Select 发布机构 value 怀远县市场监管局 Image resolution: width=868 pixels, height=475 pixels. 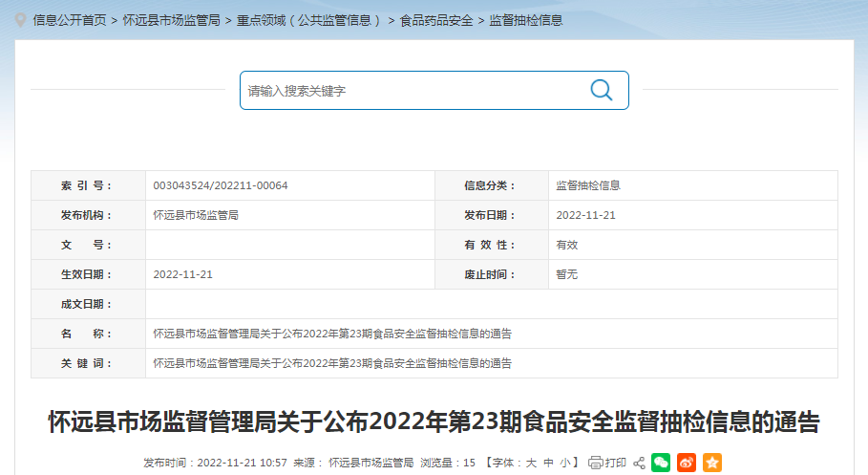[x=196, y=215]
